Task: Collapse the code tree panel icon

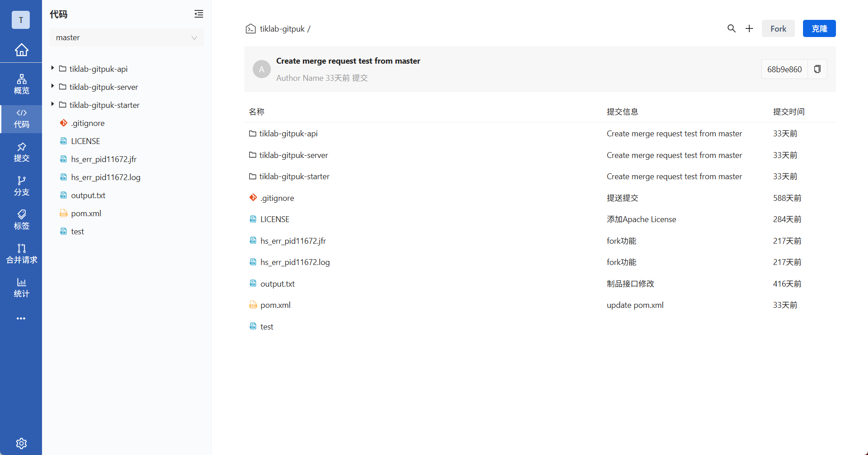Action: [x=199, y=14]
